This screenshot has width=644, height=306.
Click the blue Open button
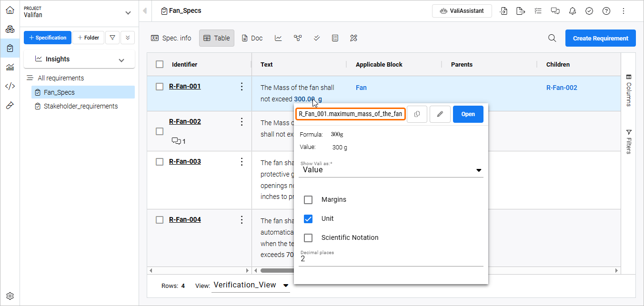[468, 114]
